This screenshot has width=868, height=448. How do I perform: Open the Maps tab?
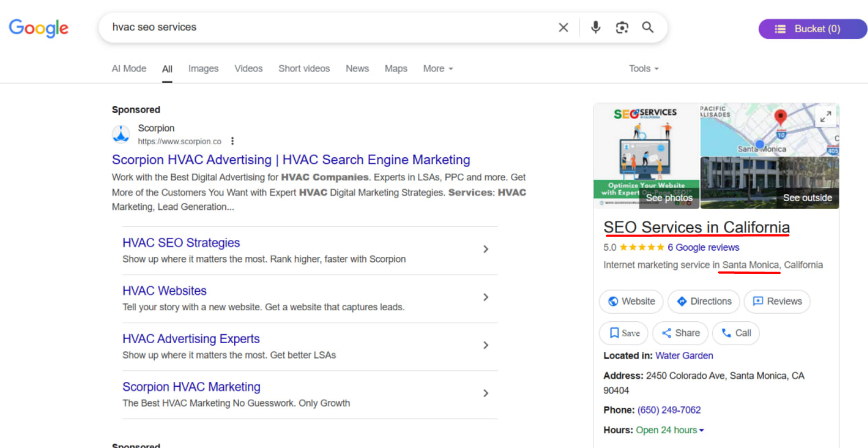[x=396, y=69]
